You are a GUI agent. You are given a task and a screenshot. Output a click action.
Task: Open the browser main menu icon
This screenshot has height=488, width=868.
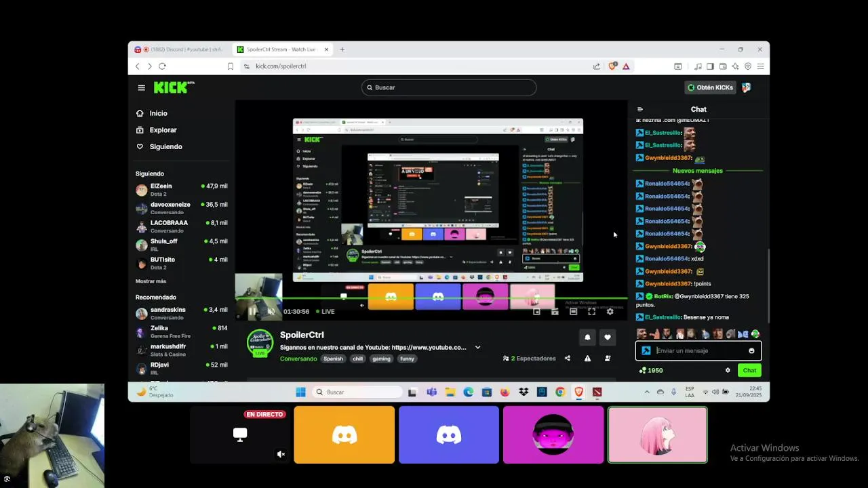coord(760,66)
